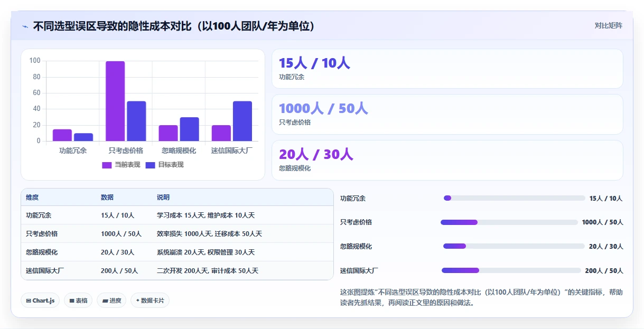
Task: Select the 忽略规模化 table row name
Action: (42, 252)
